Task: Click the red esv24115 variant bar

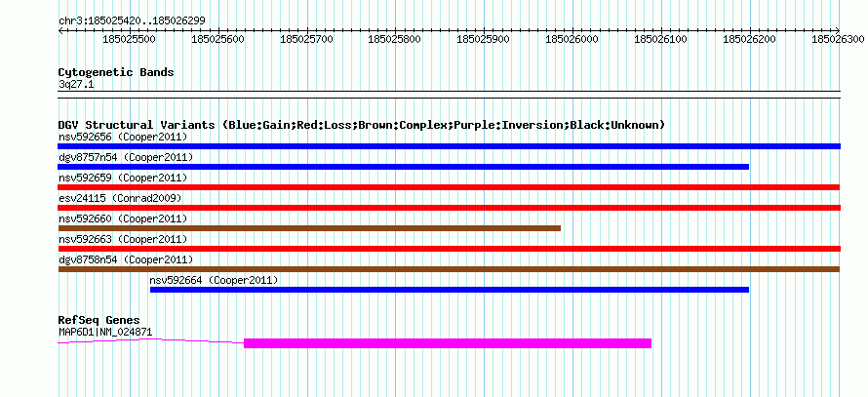Action: tap(449, 208)
